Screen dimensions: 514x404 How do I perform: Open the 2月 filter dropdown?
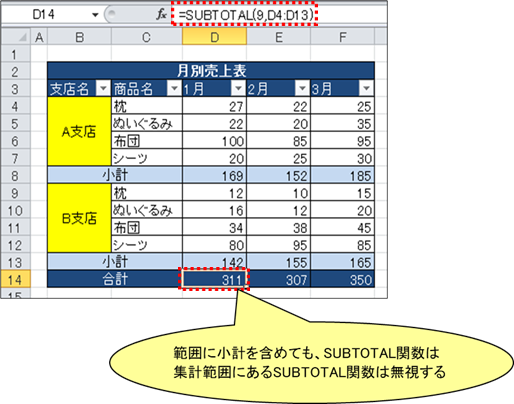[x=302, y=88]
